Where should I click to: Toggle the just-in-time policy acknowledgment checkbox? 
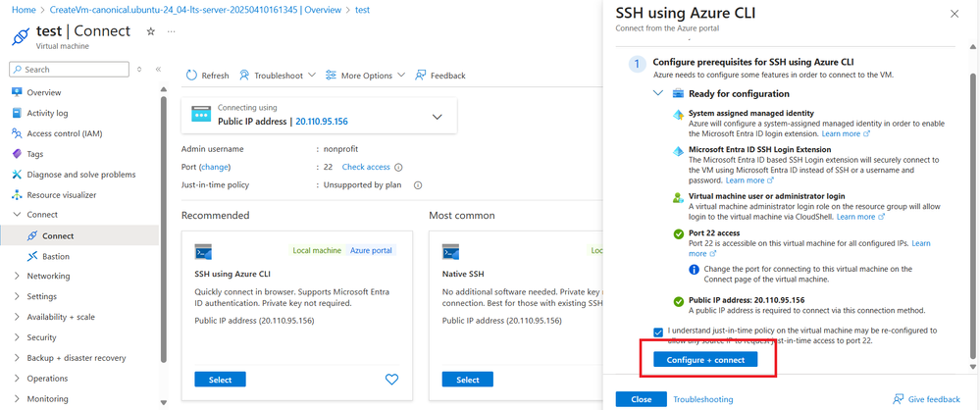(658, 332)
